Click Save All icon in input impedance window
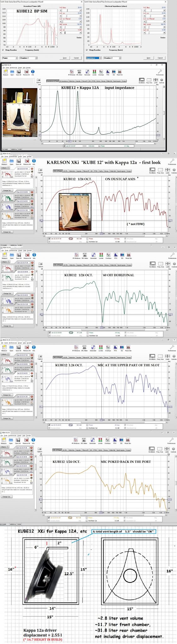 click(19, 72)
